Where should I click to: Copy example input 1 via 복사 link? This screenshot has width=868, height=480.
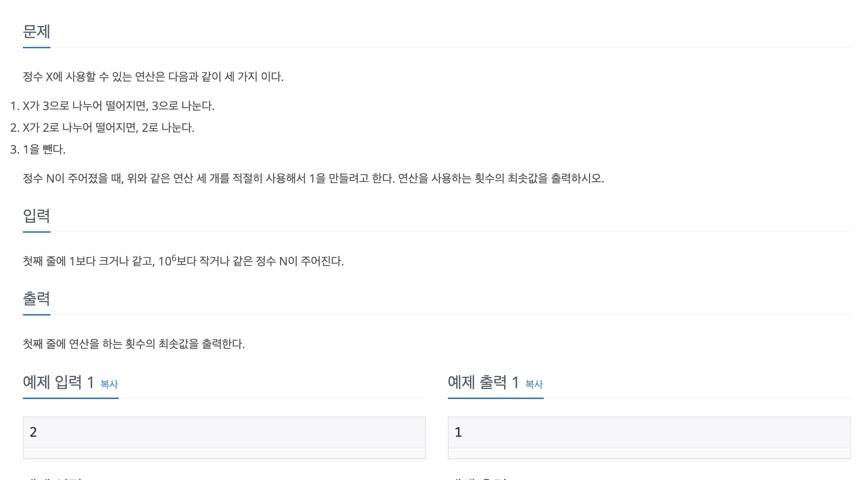pos(109,384)
